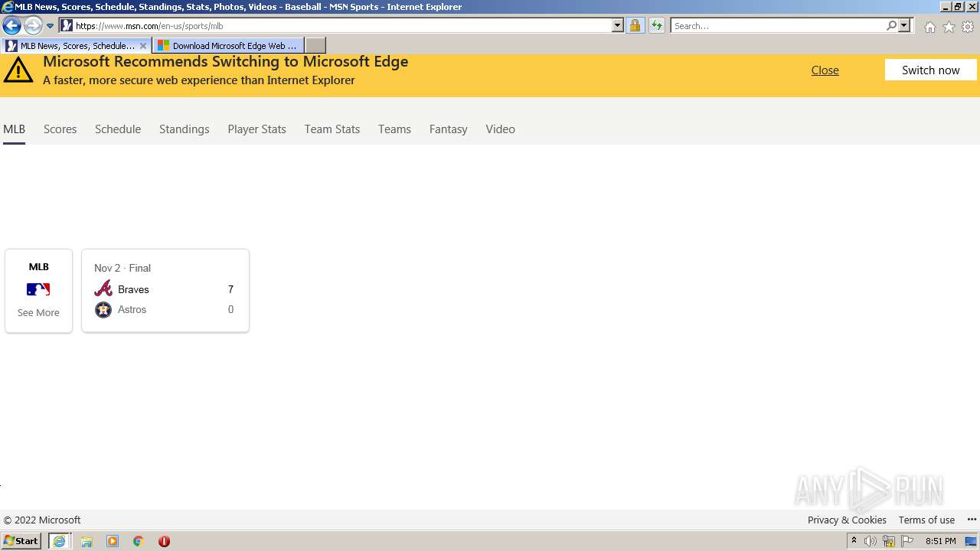
Task: Click the warning triangle icon in banner
Action: pyautogui.click(x=18, y=70)
